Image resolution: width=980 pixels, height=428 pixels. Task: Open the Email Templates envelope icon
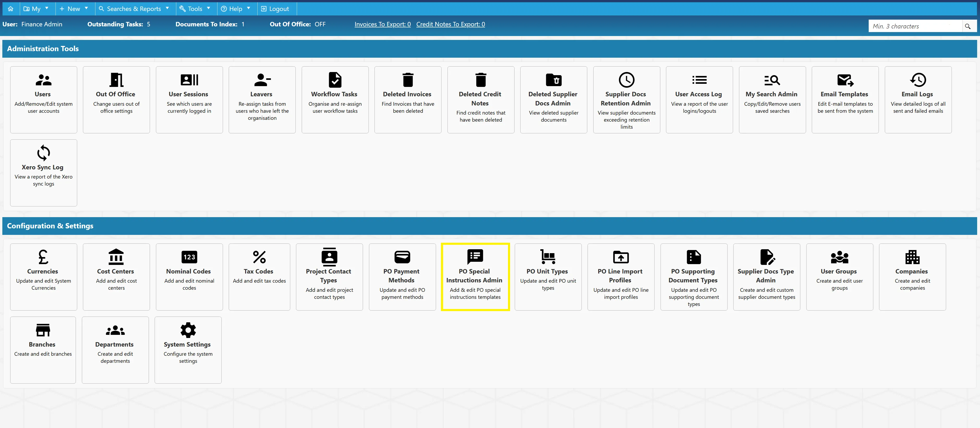[845, 80]
